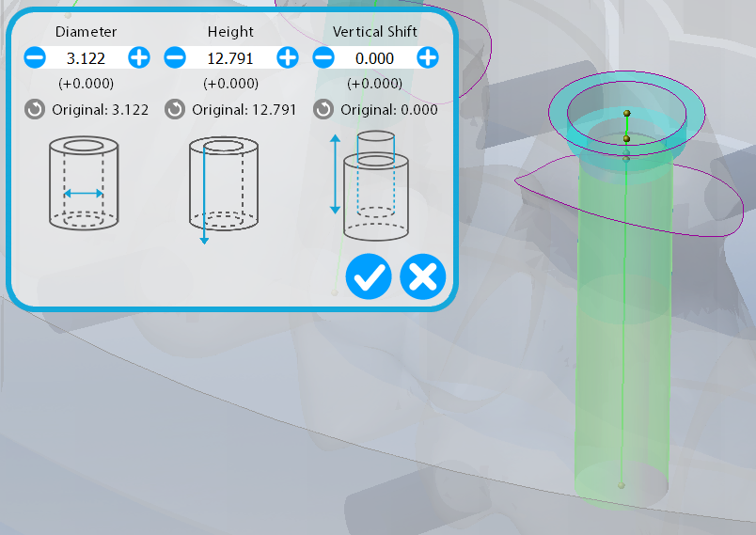Click the Height cylinder illustration
The height and width of the screenshot is (535, 756).
pos(223,189)
